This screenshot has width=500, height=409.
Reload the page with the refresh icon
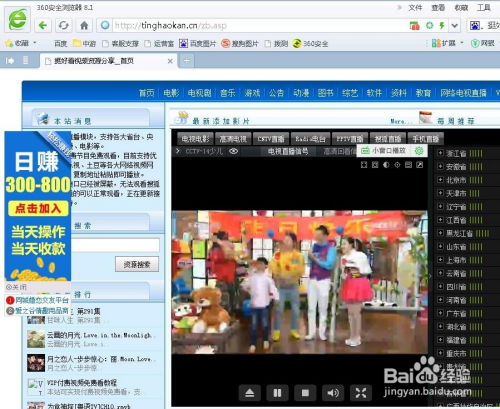[x=63, y=25]
